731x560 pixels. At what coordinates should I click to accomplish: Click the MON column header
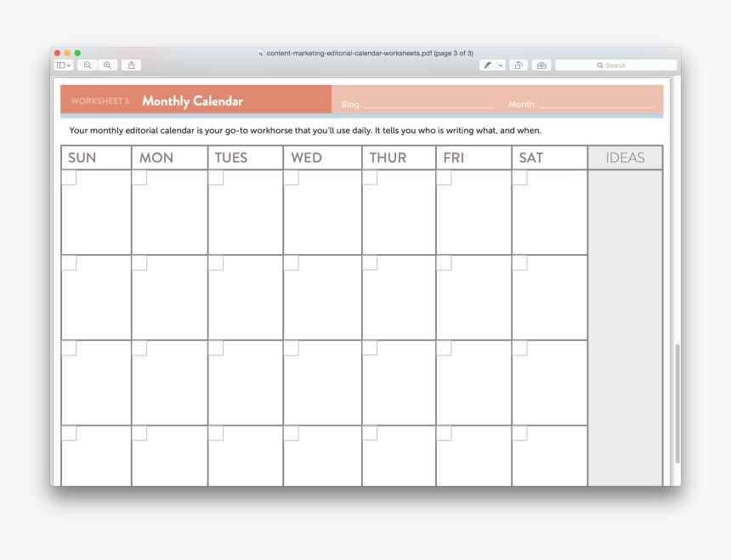coord(156,158)
